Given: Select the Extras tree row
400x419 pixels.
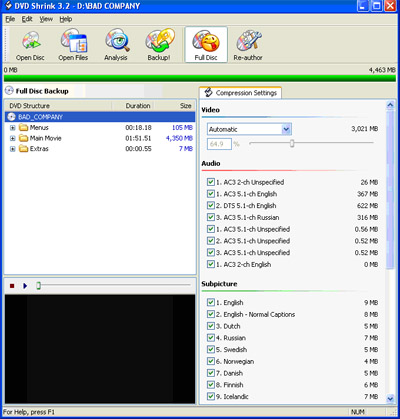Looking at the screenshot, I should point(100,149).
